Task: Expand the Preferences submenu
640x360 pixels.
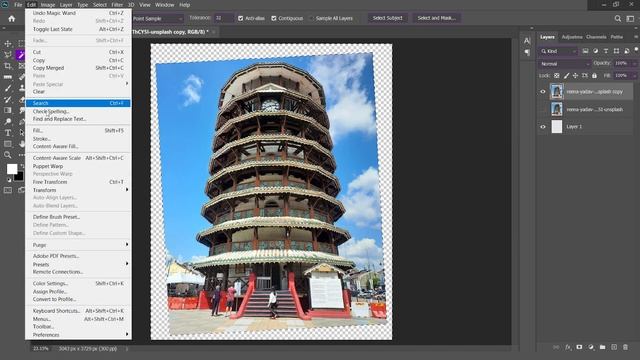Action: 78,335
